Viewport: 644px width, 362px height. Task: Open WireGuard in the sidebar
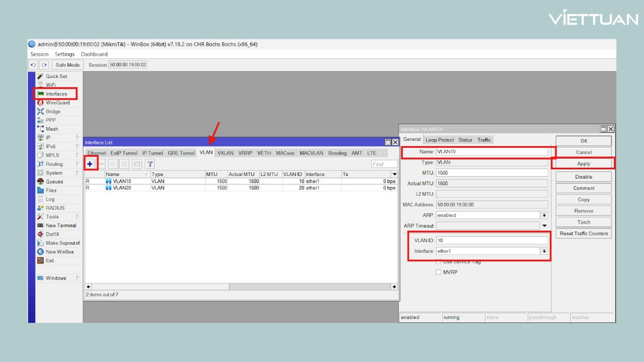pyautogui.click(x=57, y=103)
